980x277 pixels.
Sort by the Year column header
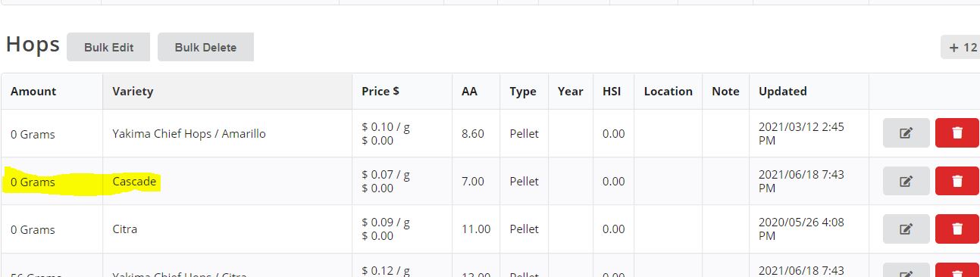[x=570, y=91]
